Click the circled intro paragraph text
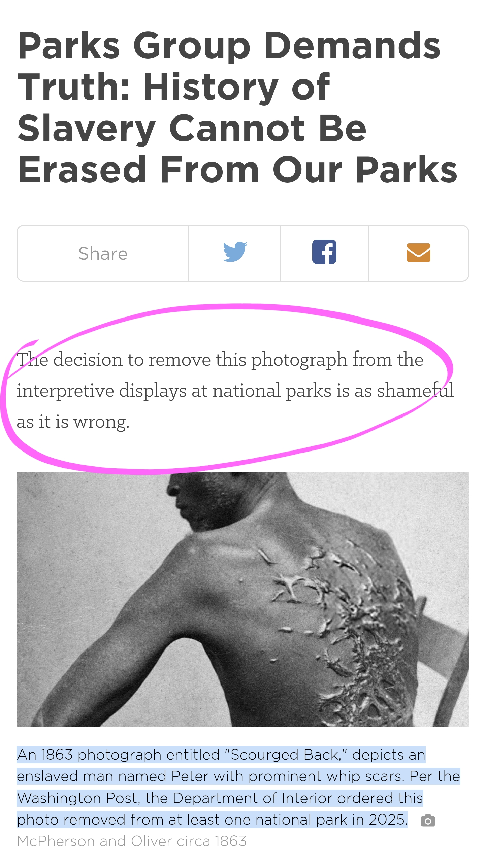The height and width of the screenshot is (868, 485). pyautogui.click(x=235, y=390)
